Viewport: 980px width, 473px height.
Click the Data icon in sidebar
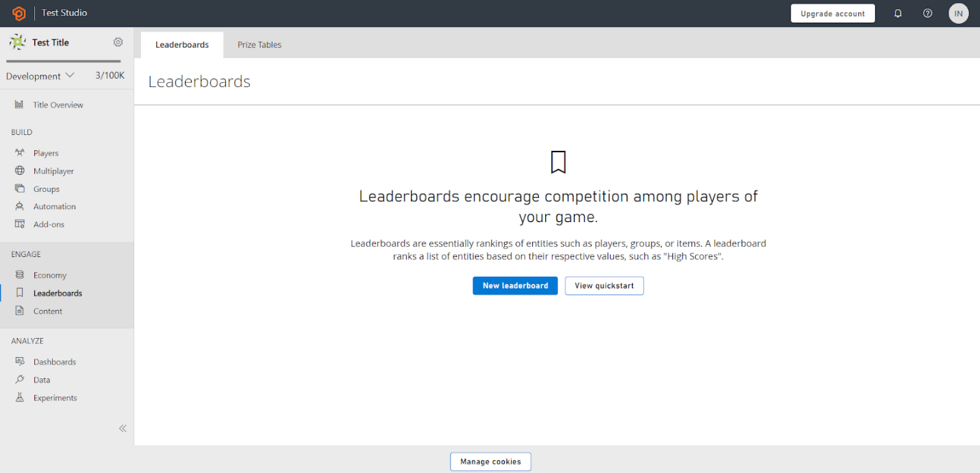(x=19, y=379)
